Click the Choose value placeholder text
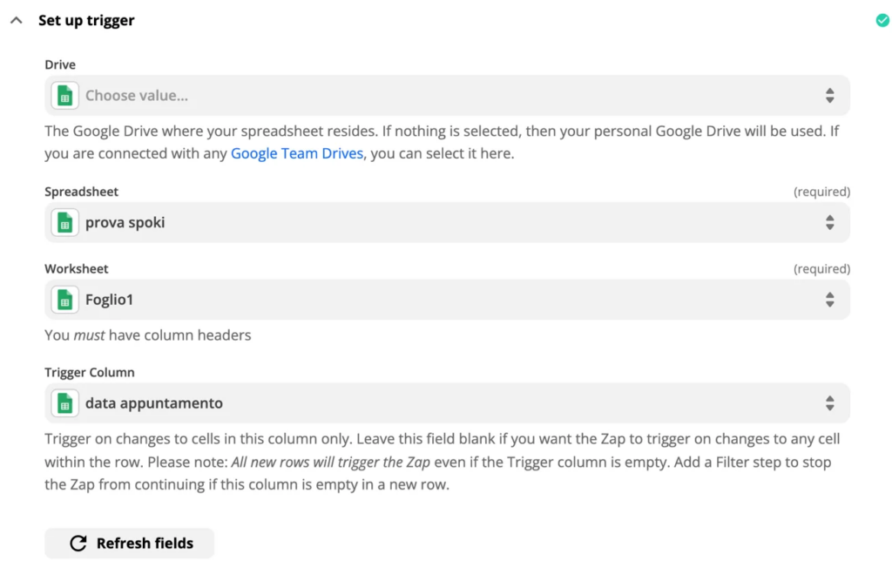This screenshot has width=892, height=588. tap(137, 96)
